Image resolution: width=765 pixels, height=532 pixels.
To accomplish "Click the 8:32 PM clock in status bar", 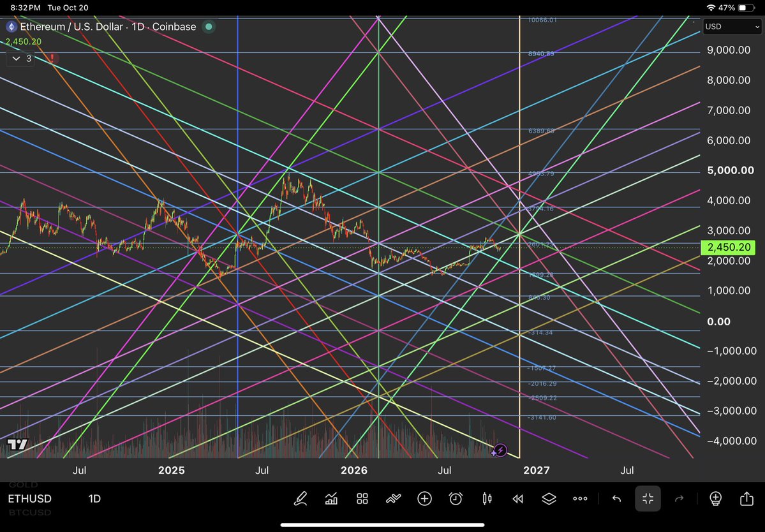I will tap(26, 8).
